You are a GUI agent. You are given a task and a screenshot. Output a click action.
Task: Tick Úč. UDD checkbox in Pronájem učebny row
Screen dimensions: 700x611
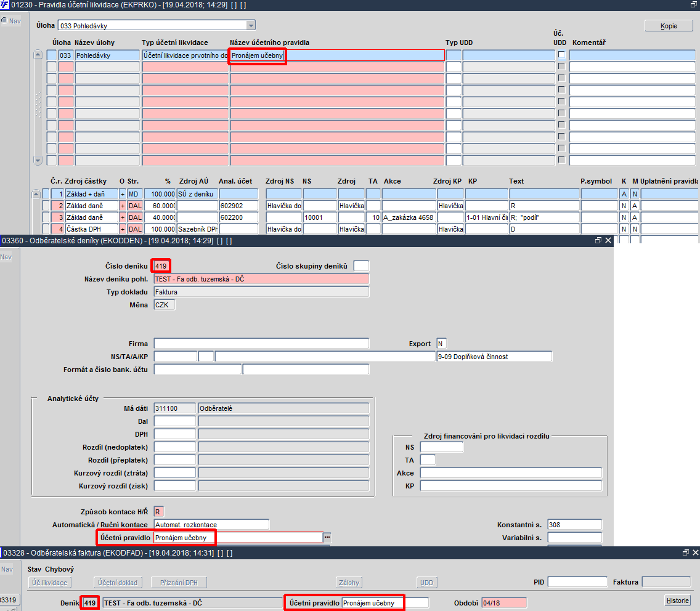[561, 54]
